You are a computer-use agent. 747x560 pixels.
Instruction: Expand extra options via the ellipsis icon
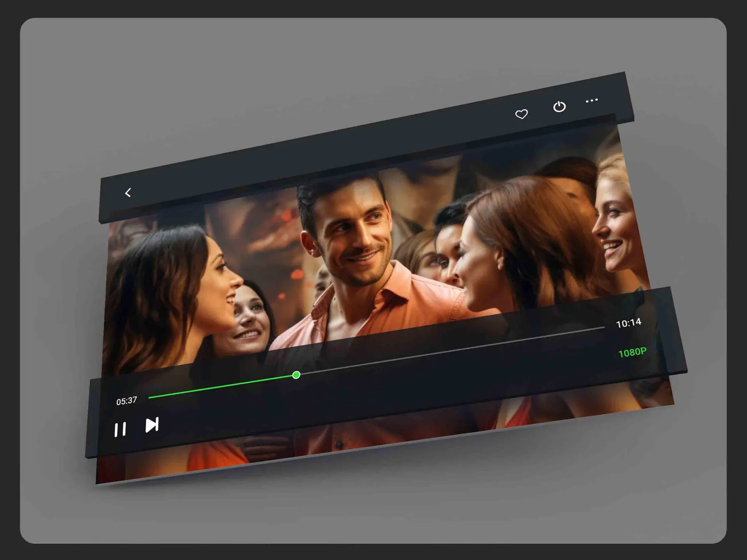coord(591,100)
